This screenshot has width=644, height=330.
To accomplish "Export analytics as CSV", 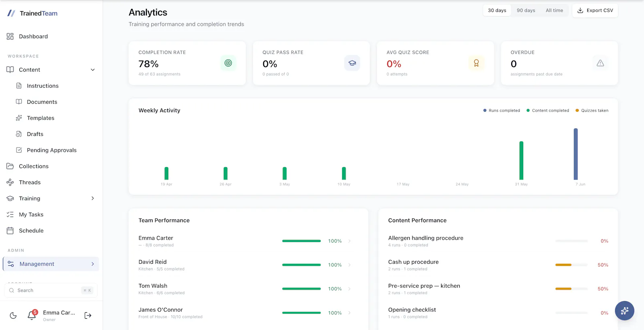I will pos(595,10).
